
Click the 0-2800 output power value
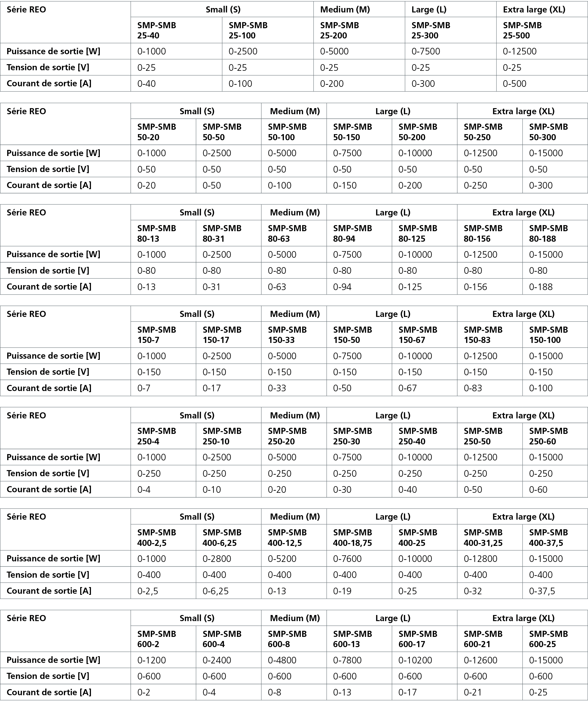click(x=217, y=559)
